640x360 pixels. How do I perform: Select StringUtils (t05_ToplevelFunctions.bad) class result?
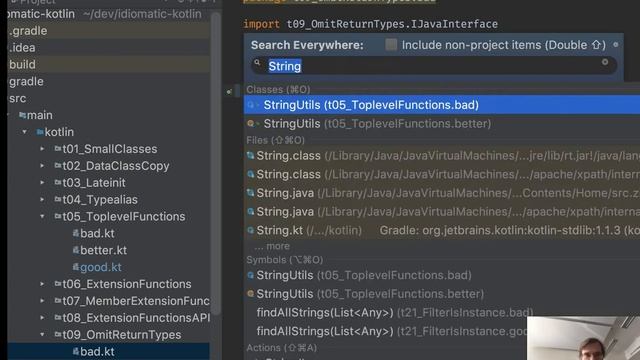click(442, 105)
